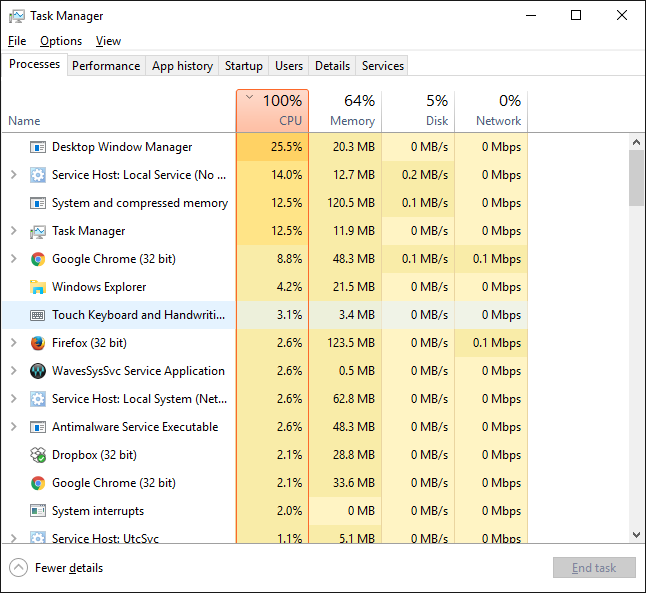This screenshot has height=593, width=646.
Task: Click the Firefox (32 bit) icon
Action: click(x=38, y=343)
